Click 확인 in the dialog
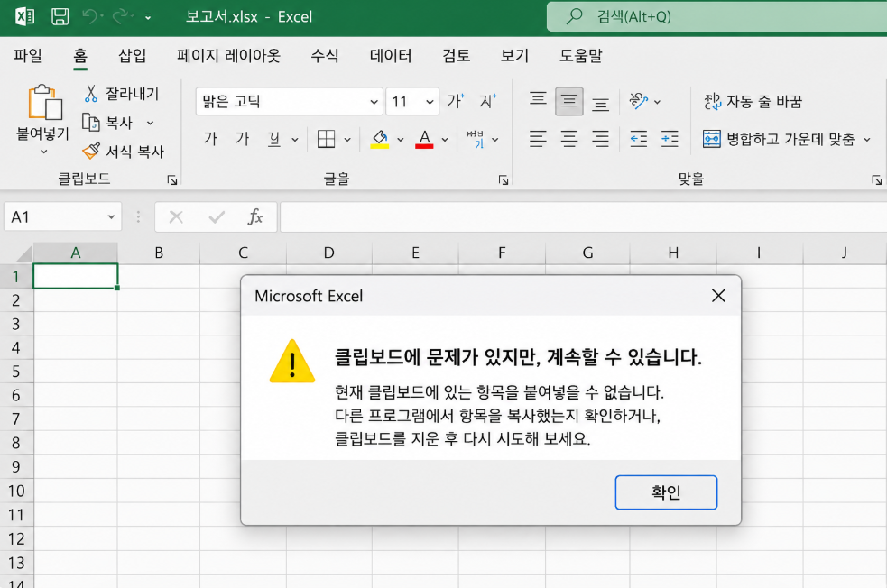 pos(666,492)
